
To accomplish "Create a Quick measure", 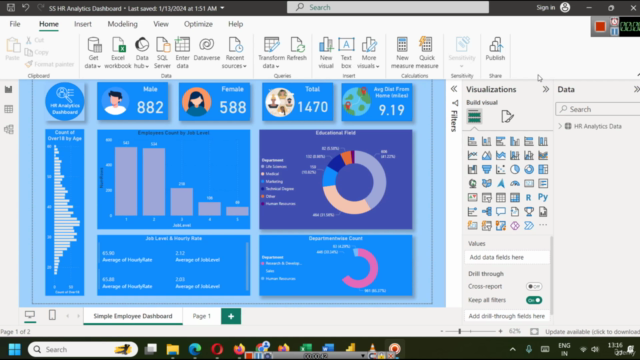I will click(x=427, y=53).
